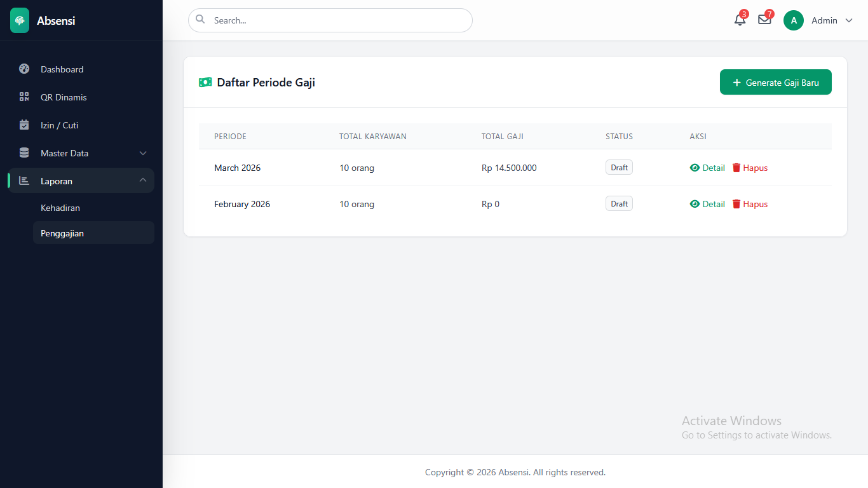
Task: Open the messages envelope icon
Action: click(x=764, y=20)
